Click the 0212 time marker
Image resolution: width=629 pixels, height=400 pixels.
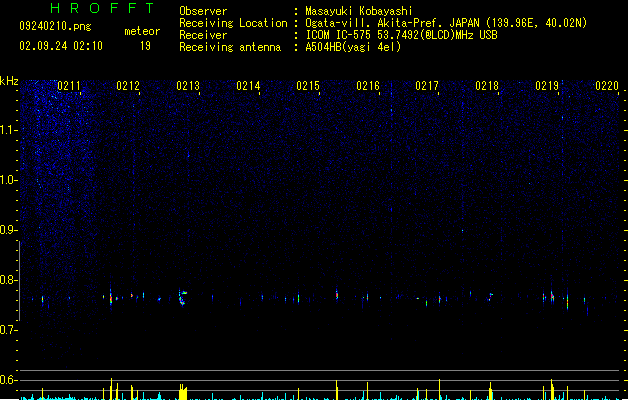(128, 86)
